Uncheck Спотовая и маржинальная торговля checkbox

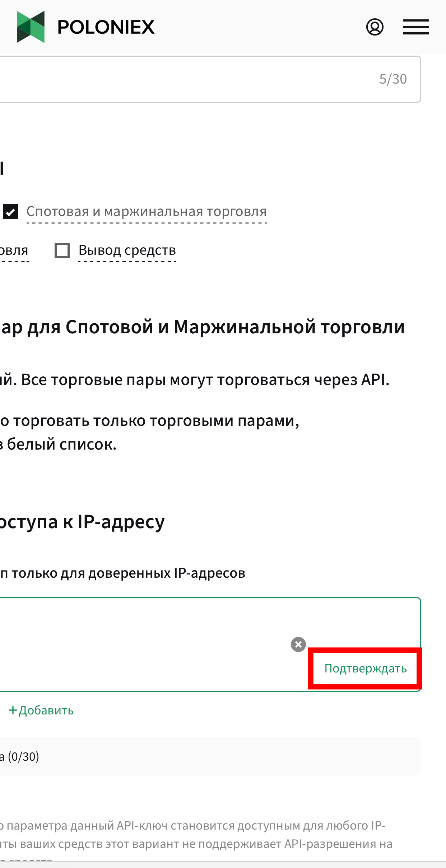pyautogui.click(x=10, y=212)
